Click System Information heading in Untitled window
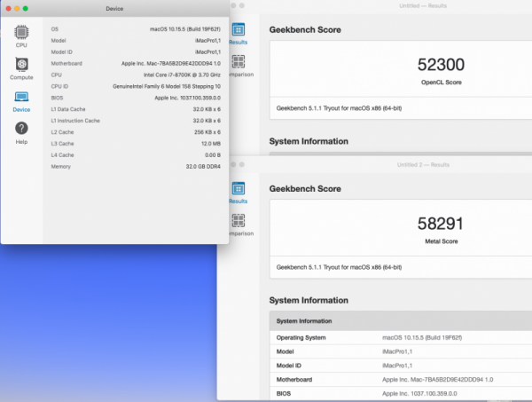 (309, 141)
